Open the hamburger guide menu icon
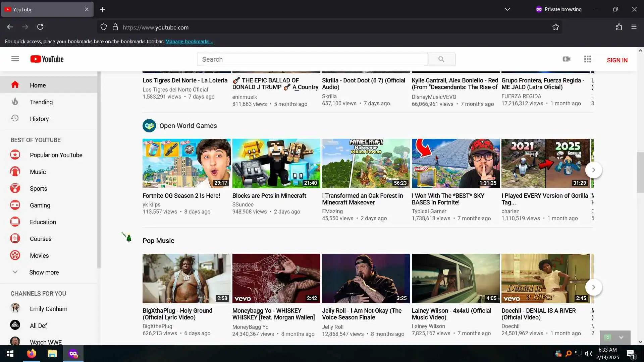Screen dimensions: 644x362 15,59
